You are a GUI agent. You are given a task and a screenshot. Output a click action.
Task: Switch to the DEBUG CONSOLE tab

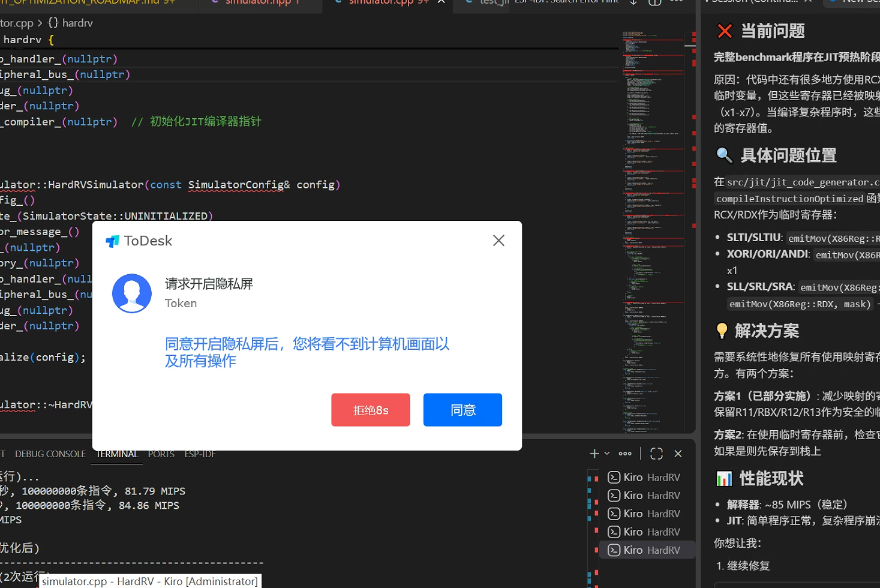click(50, 454)
